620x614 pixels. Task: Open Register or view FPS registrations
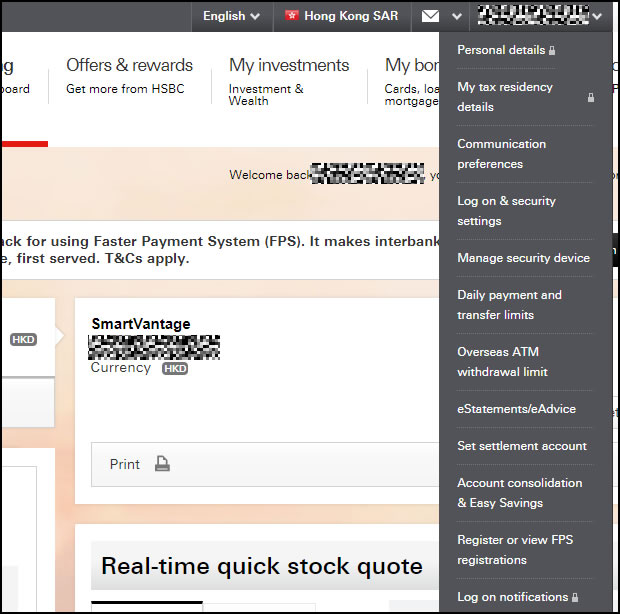pyautogui.click(x=514, y=550)
